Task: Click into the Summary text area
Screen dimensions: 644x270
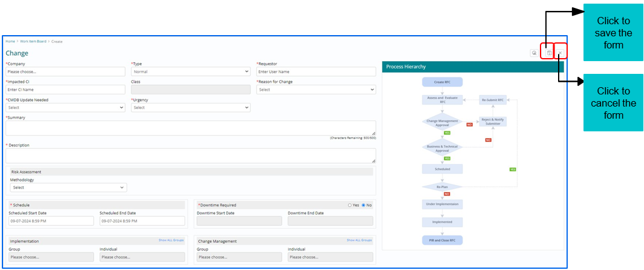Action: pos(190,127)
